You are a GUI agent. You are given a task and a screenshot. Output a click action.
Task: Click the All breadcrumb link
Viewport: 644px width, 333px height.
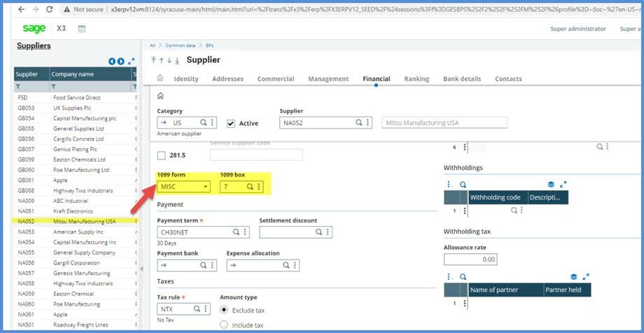click(x=153, y=45)
